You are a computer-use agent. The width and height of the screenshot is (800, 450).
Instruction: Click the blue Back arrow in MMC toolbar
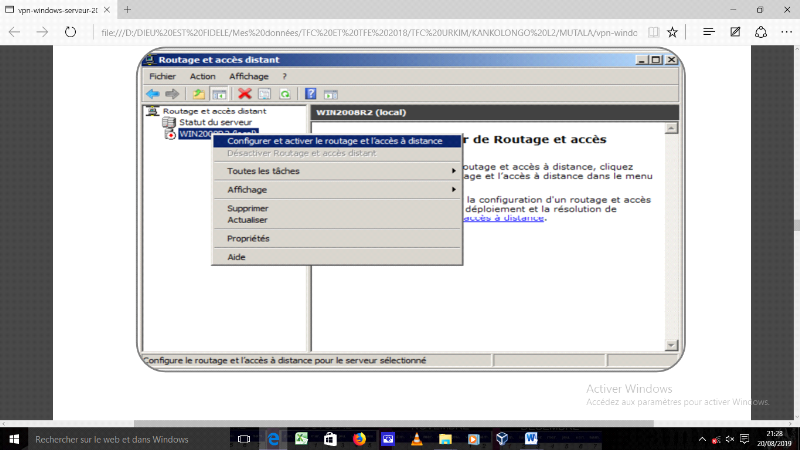[153, 94]
